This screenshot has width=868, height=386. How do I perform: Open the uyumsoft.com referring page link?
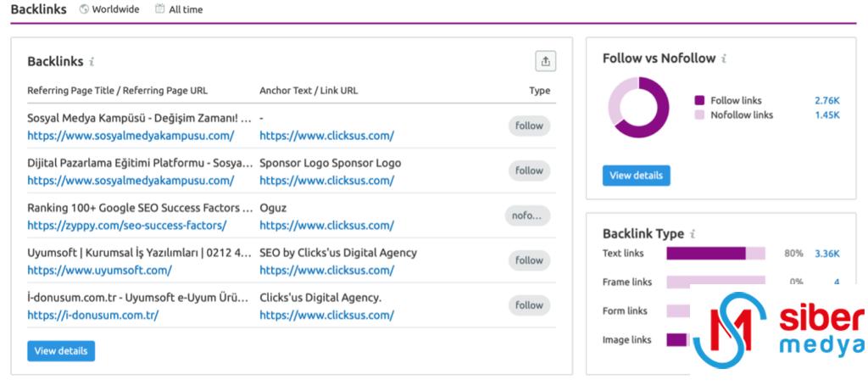click(100, 271)
